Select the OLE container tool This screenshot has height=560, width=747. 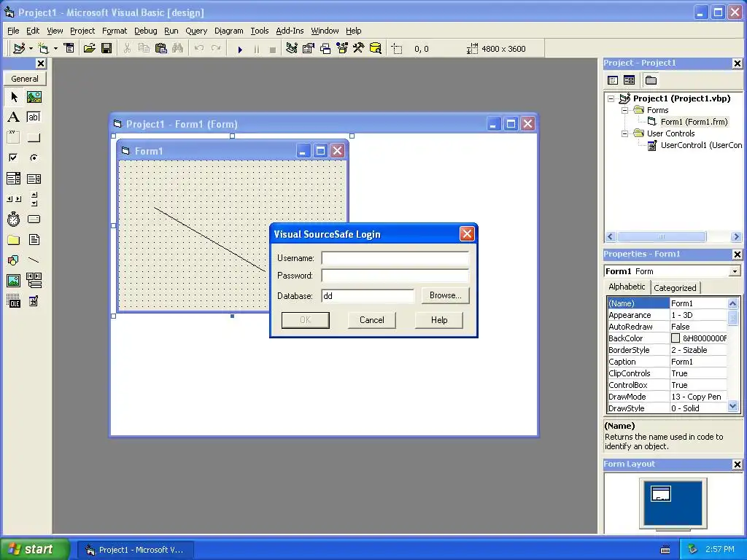click(x=14, y=301)
